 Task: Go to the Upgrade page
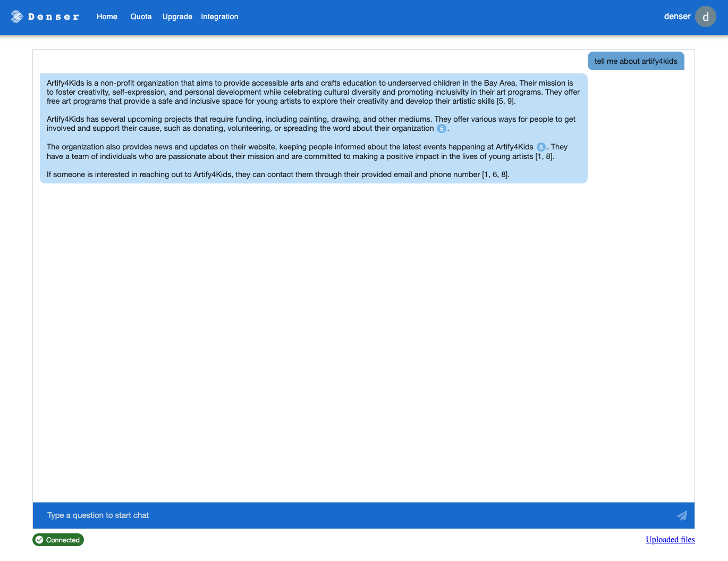[177, 16]
